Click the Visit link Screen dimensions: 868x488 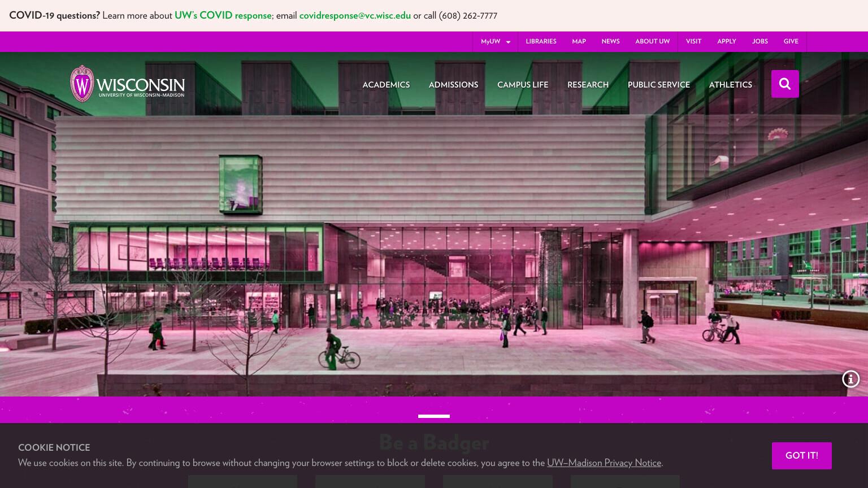(x=693, y=41)
